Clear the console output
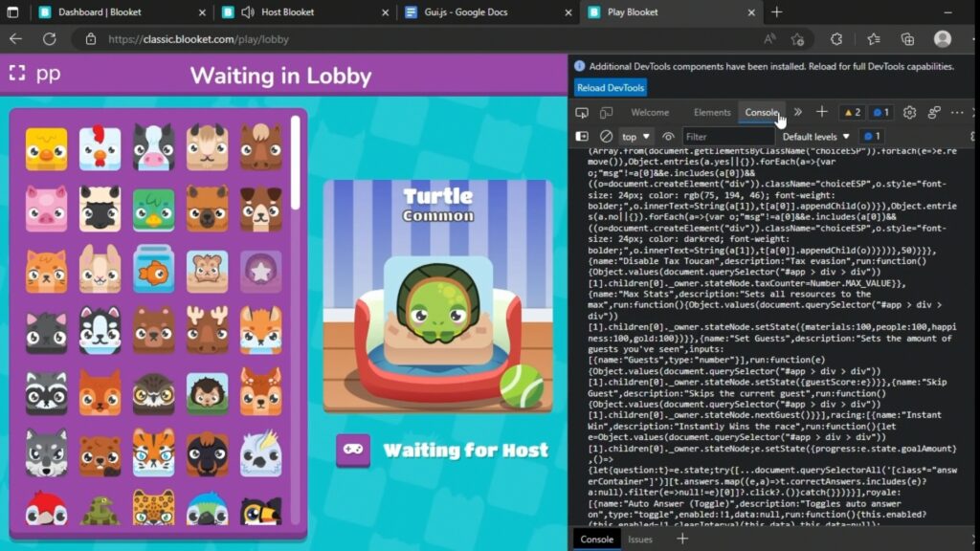 click(606, 136)
